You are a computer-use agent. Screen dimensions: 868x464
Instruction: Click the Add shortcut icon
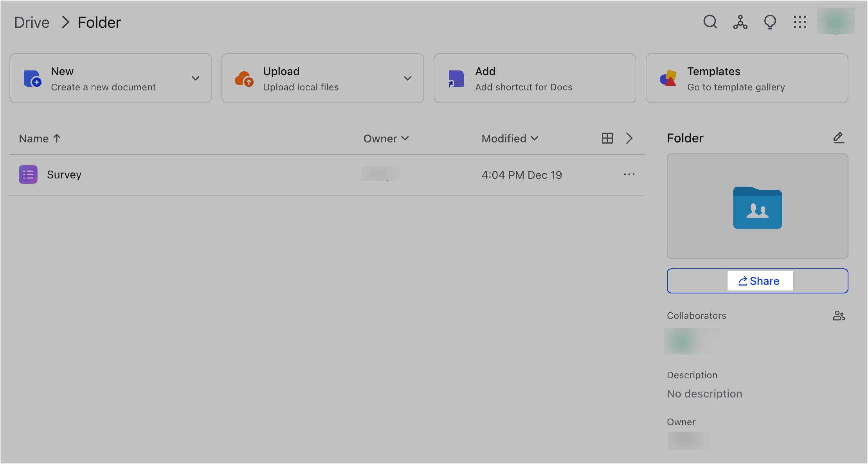pyautogui.click(x=456, y=78)
